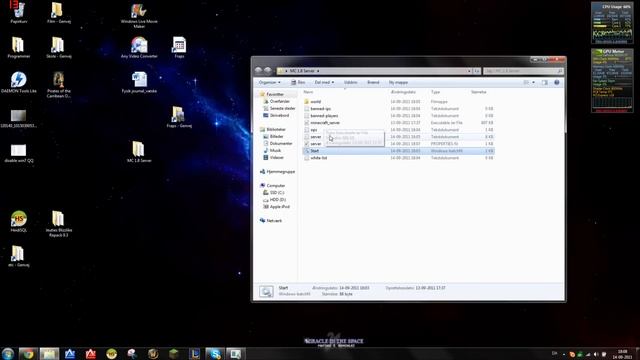
Task: Select the banned-players text file
Action: tap(398, 116)
